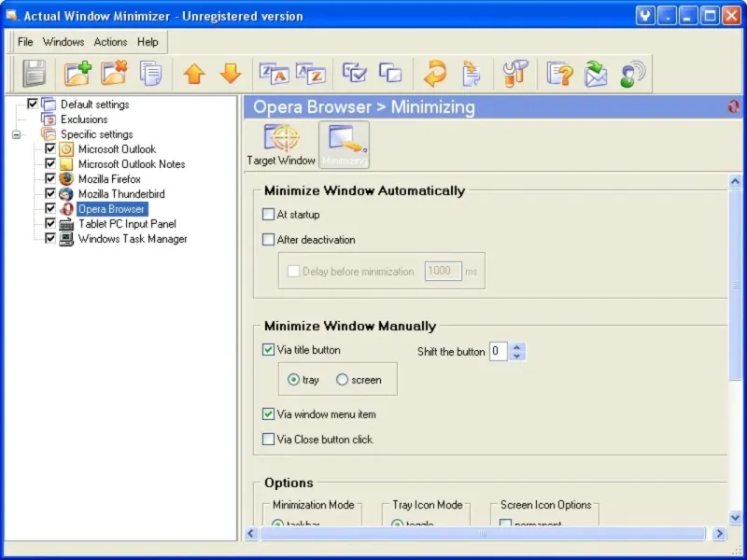
Task: Enable At startup checkbox
Action: click(268, 215)
